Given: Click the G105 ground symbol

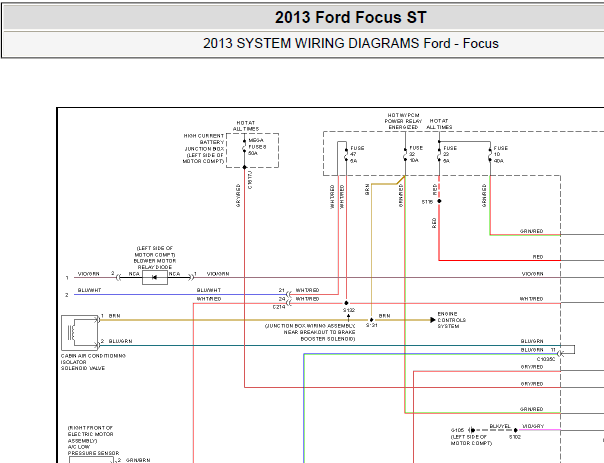Looking at the screenshot, I should [x=472, y=430].
